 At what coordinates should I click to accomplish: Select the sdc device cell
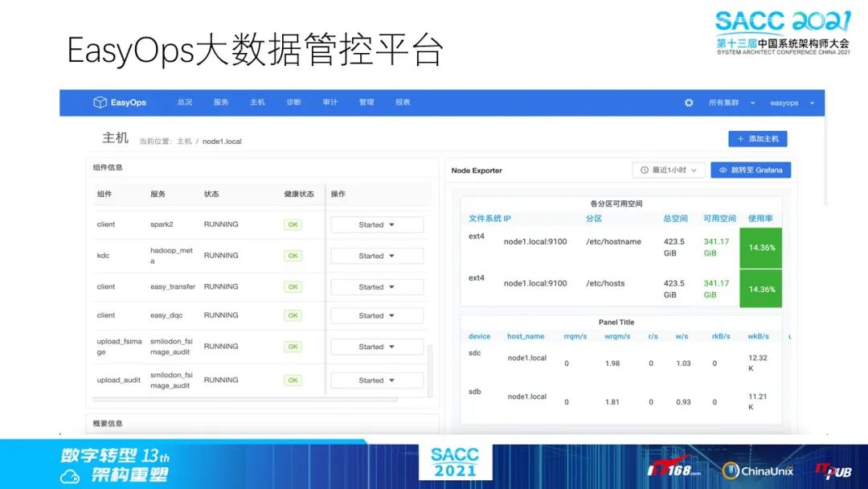pyautogui.click(x=475, y=353)
